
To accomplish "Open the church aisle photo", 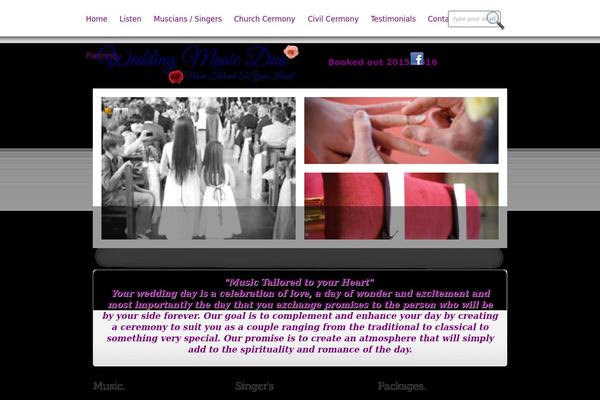I will click(x=199, y=168).
